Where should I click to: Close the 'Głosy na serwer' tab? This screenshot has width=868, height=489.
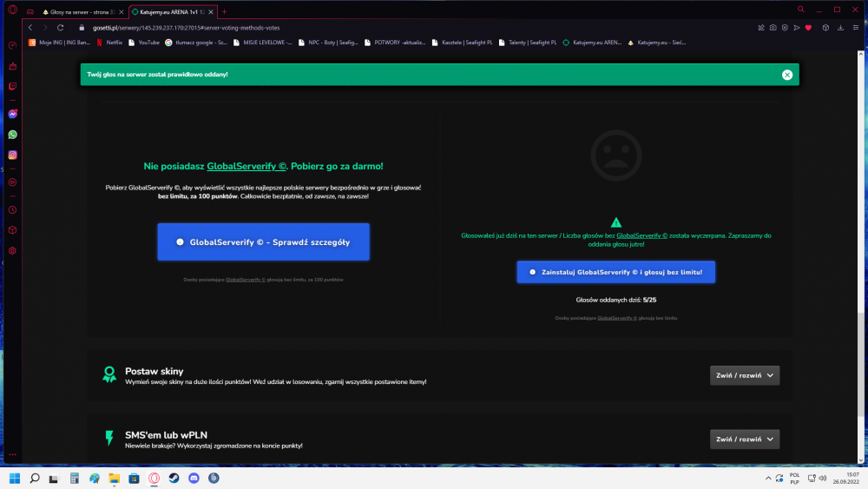(x=122, y=12)
